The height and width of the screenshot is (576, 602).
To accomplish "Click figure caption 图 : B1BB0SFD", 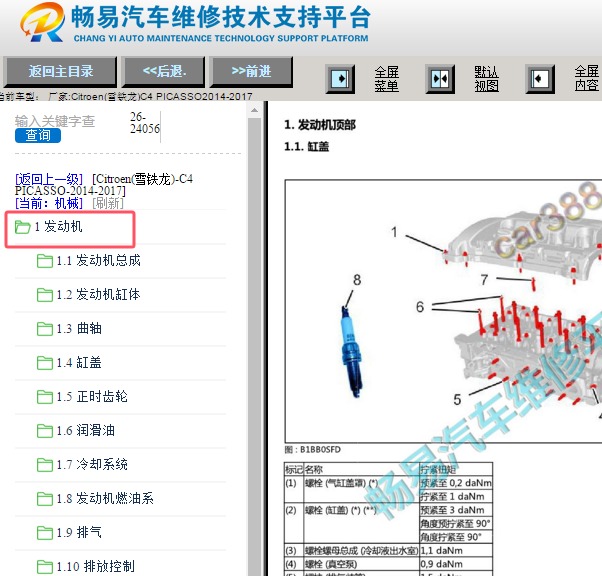I will pos(313,450).
